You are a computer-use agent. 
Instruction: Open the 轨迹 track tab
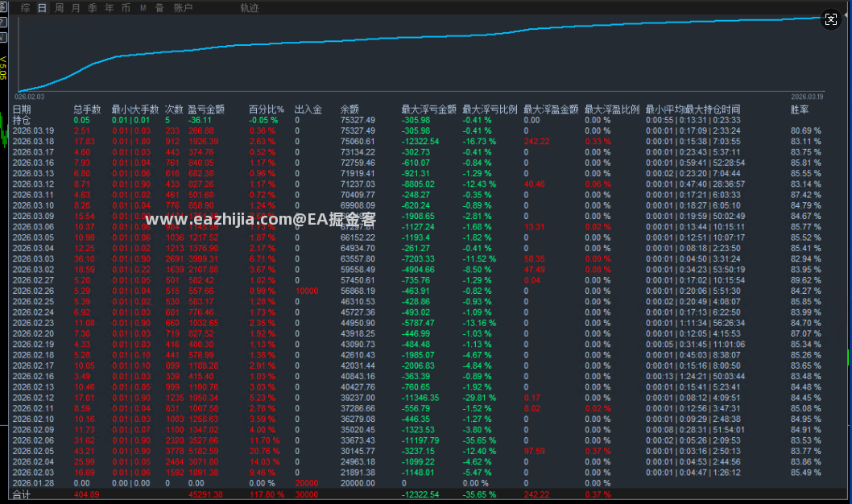pos(250,7)
